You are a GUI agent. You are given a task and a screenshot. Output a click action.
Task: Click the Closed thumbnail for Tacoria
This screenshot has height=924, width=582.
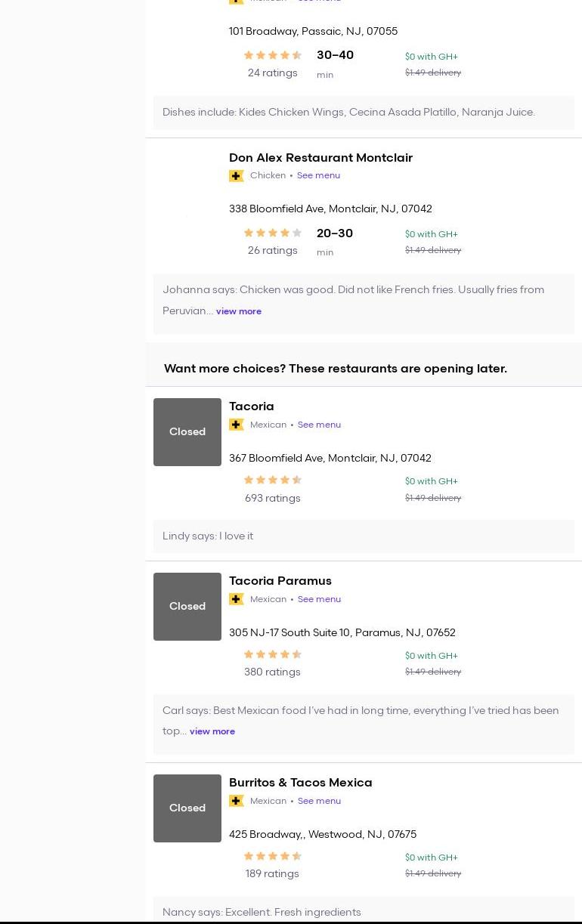click(x=187, y=432)
